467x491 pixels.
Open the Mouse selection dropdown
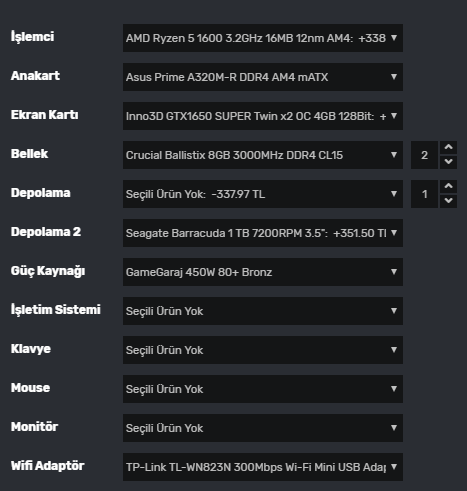[x=263, y=389]
